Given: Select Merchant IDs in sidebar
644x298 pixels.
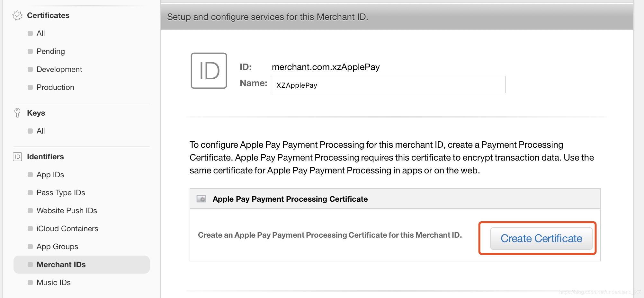Looking at the screenshot, I should point(82,265).
